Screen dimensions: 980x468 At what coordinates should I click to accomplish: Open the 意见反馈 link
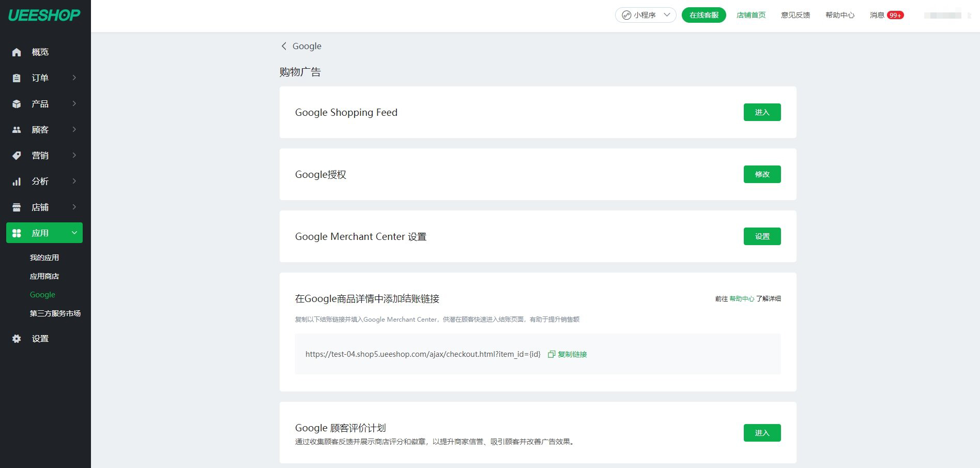pyautogui.click(x=795, y=15)
